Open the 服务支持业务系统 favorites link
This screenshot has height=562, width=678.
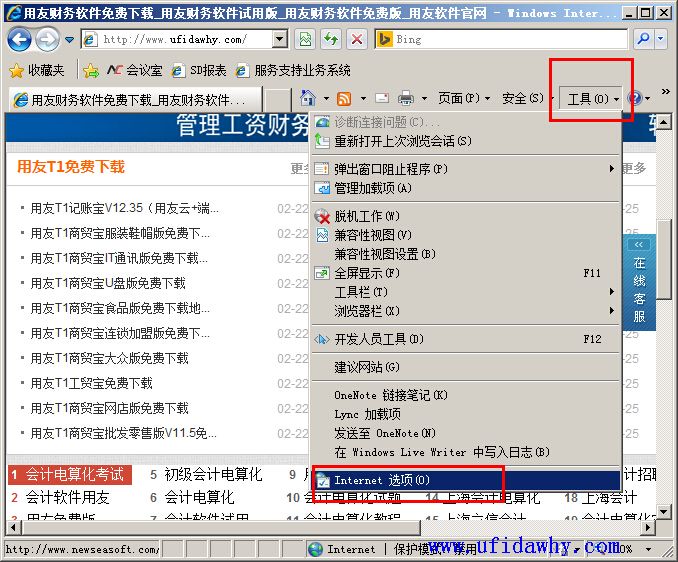tap(293, 70)
